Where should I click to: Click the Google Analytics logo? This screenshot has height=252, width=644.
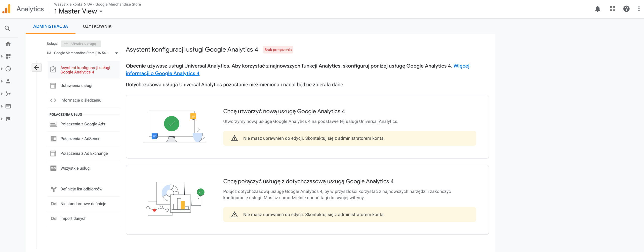click(x=7, y=9)
